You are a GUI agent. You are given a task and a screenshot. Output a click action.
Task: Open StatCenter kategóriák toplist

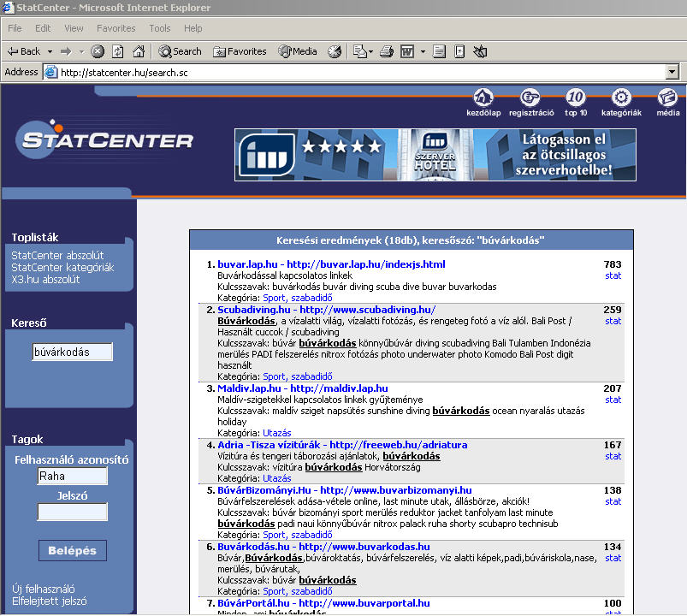62,267
